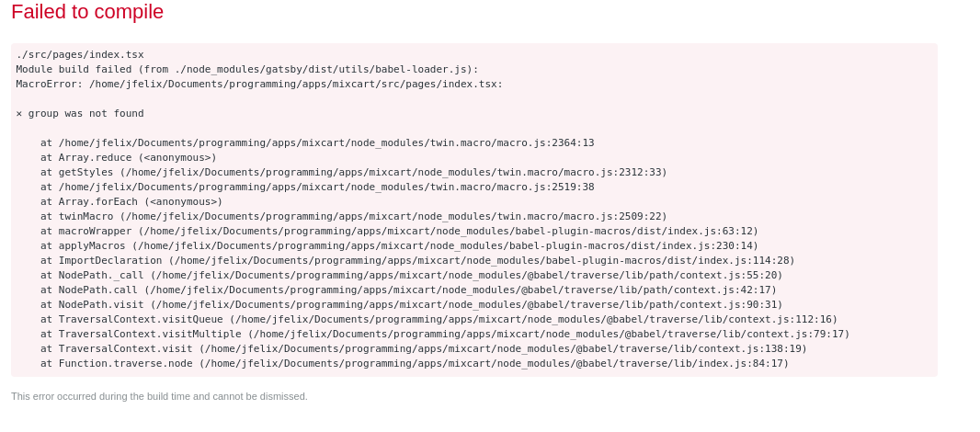Click the 'Module build failed' message line
Image resolution: width=980 pixels, height=432 pixels.
pos(247,69)
